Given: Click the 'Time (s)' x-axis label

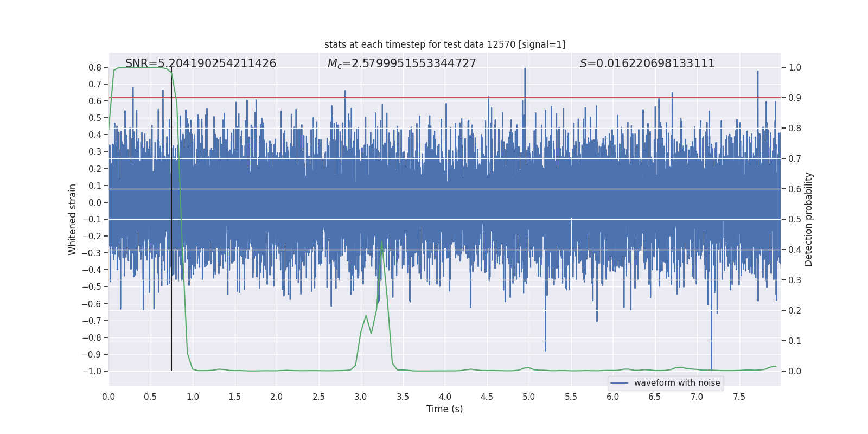Looking at the screenshot, I should [445, 409].
